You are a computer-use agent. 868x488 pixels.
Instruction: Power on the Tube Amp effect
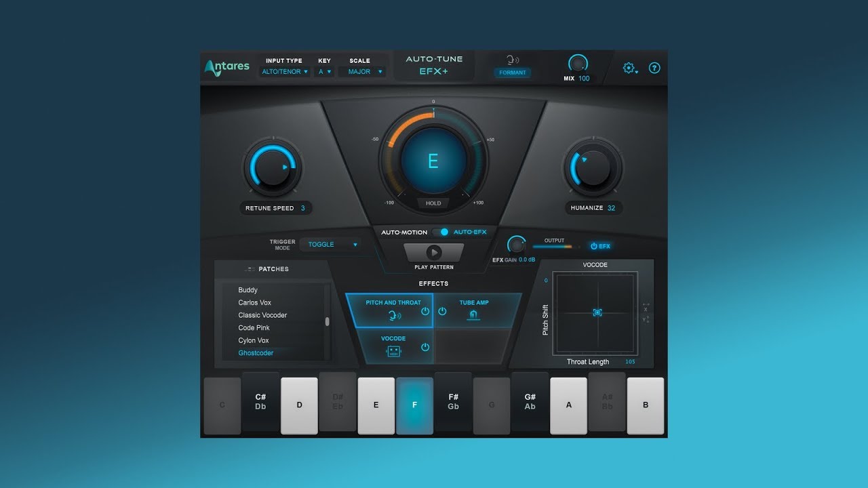tap(441, 311)
